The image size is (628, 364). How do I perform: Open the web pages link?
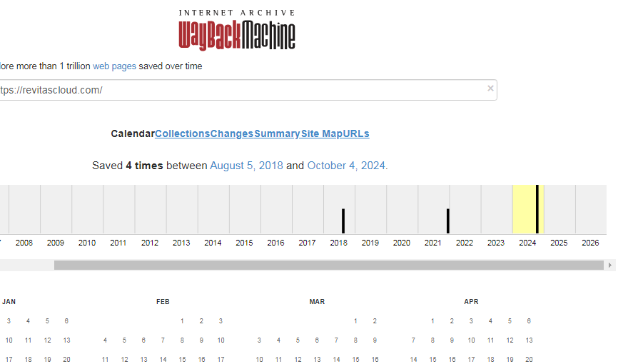[x=114, y=66]
